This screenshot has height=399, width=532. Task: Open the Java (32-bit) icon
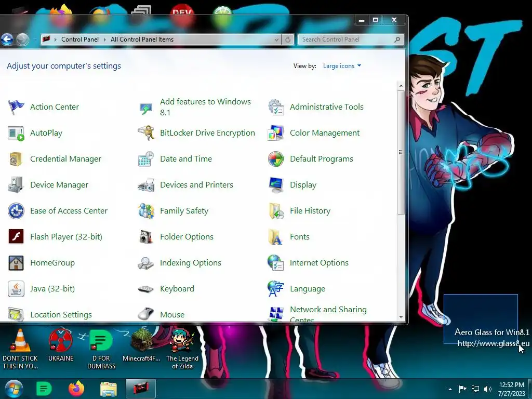[x=16, y=289]
